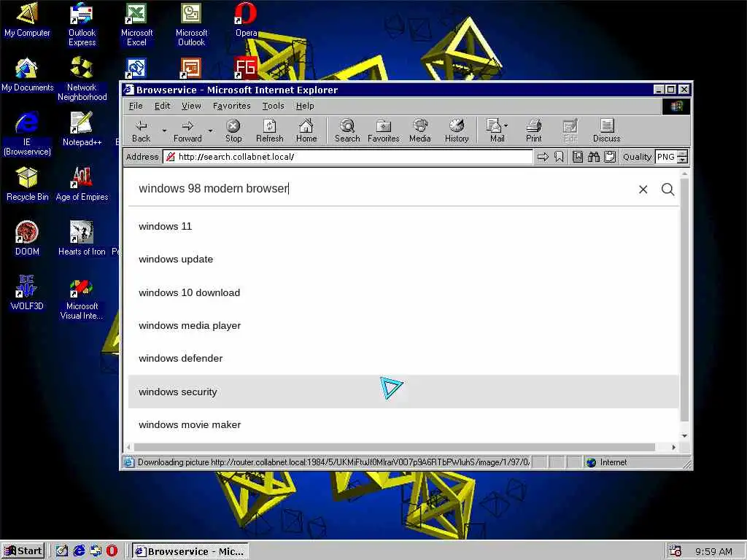Select the Microsoft Excel desktop icon

point(136,24)
